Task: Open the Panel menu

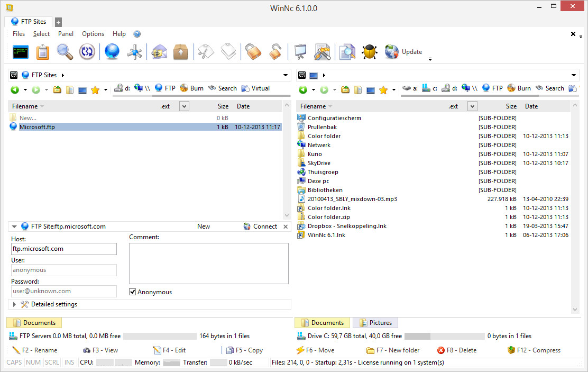Action: coord(66,34)
